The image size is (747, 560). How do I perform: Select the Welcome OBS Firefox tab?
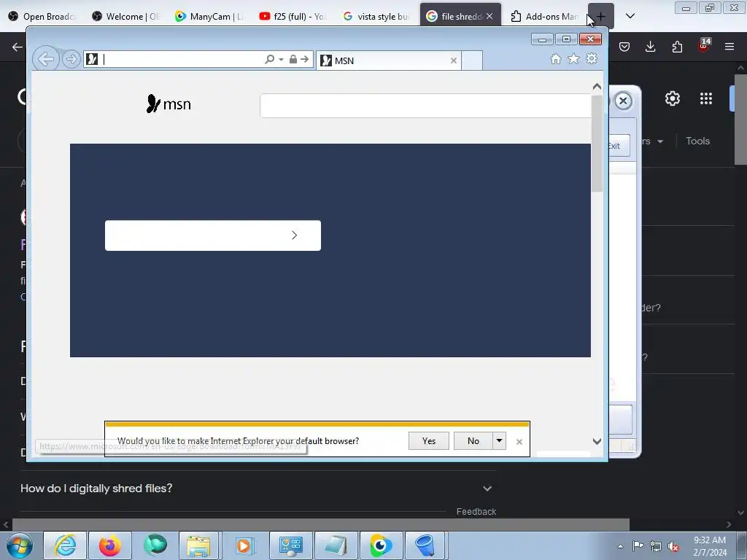coord(126,16)
